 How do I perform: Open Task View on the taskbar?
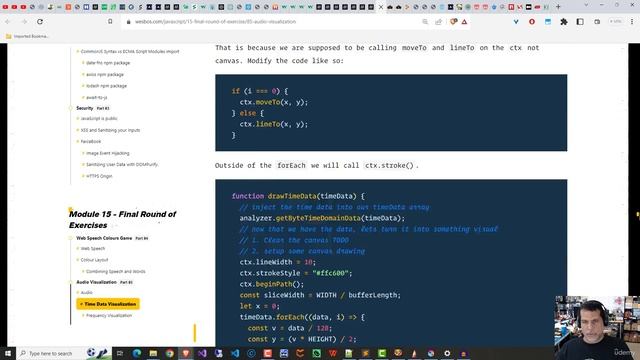point(120,353)
